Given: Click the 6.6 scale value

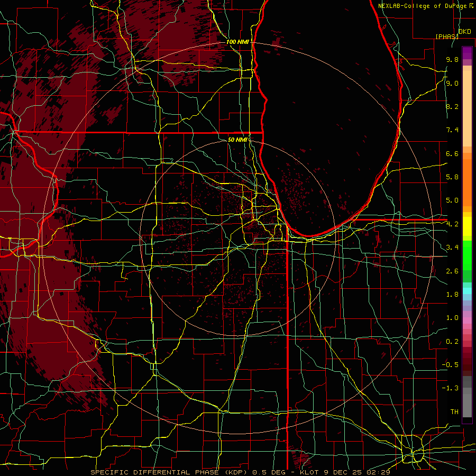Looking at the screenshot, I should pyautogui.click(x=452, y=153).
